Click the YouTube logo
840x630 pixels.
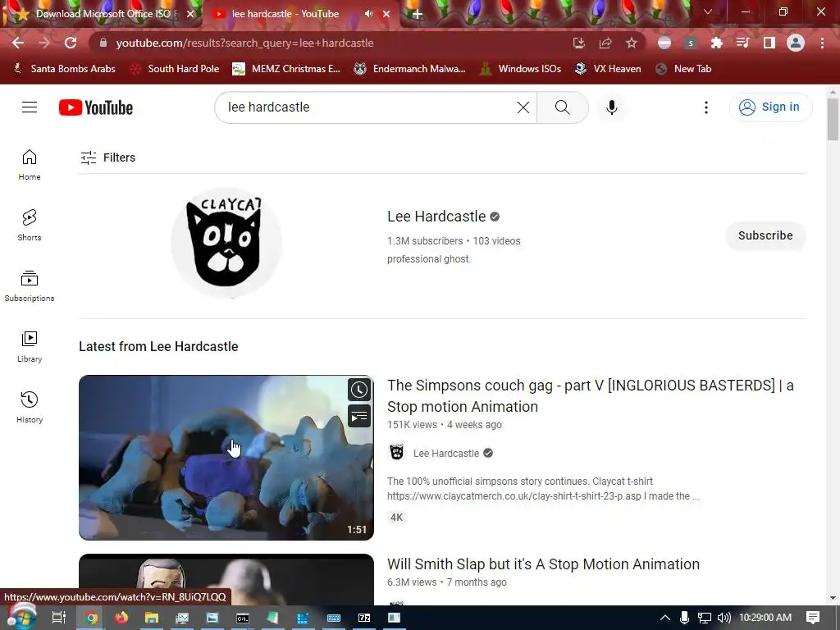click(96, 107)
